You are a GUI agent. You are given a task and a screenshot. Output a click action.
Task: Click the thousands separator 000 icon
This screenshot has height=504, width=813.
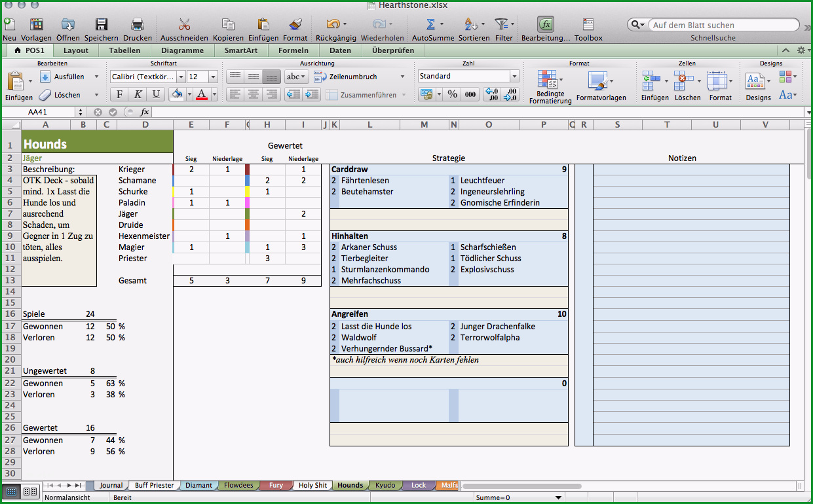pyautogui.click(x=470, y=94)
